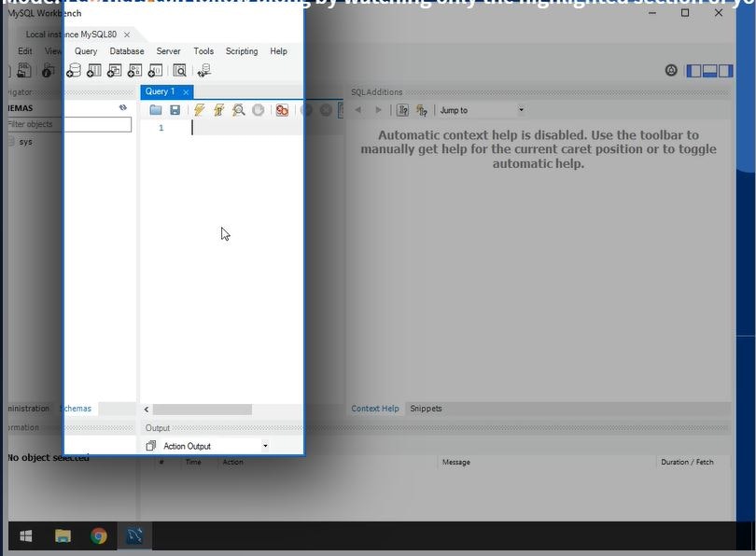Close the Local instance MySQL80 tab
756x556 pixels.
pyautogui.click(x=126, y=35)
